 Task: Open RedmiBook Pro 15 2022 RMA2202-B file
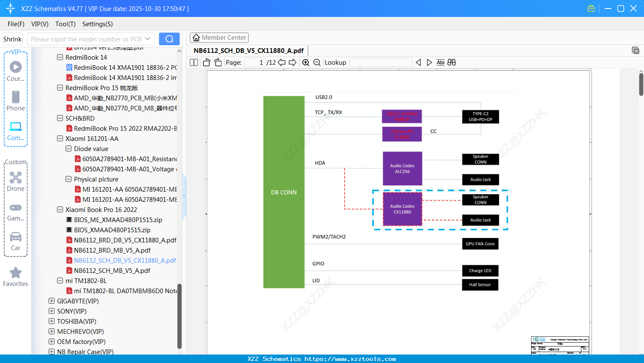coord(121,129)
